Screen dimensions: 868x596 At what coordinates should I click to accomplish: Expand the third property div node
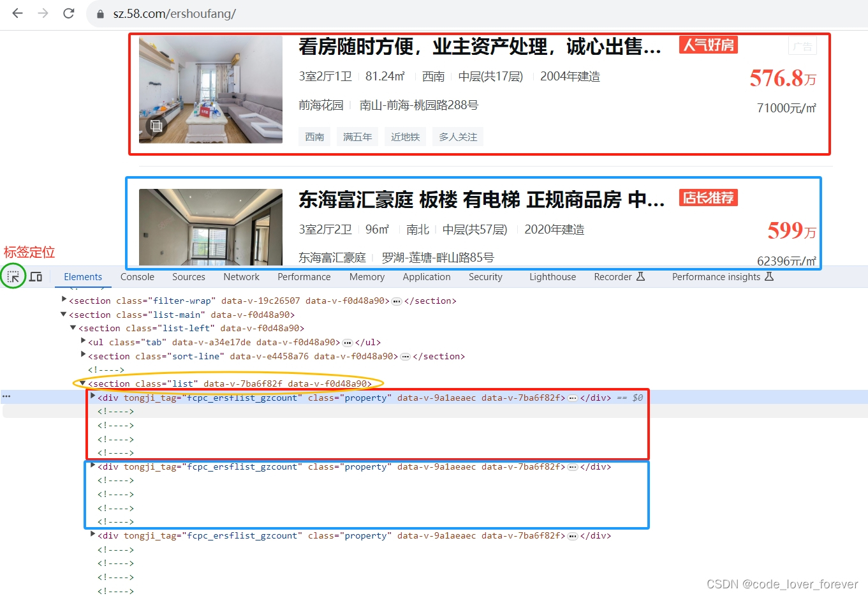pyautogui.click(x=92, y=534)
